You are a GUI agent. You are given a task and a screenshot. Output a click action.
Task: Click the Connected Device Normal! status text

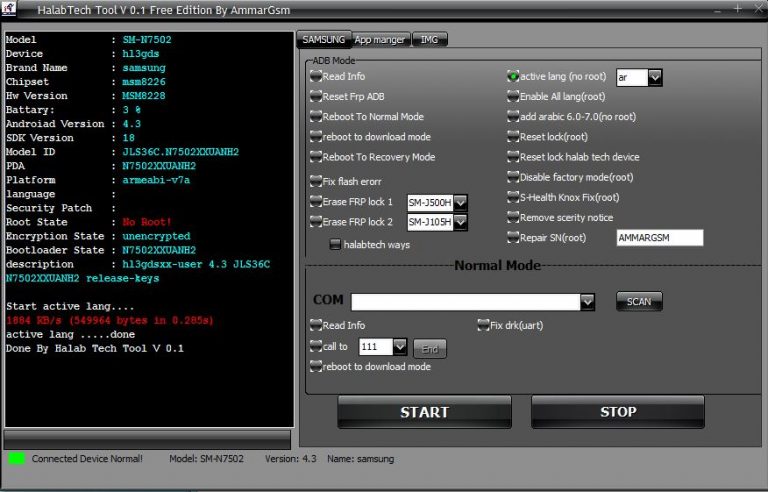point(87,459)
